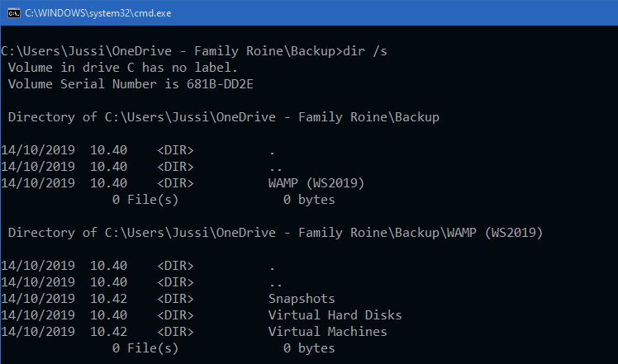
Task: Click the cmd.exe icon in title bar
Action: (x=13, y=13)
